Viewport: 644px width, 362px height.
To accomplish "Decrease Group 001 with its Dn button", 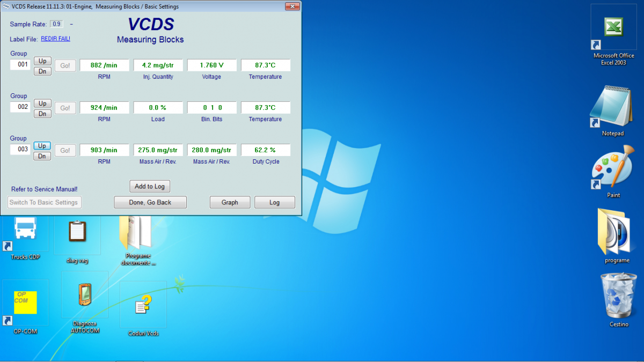I will coord(42,71).
